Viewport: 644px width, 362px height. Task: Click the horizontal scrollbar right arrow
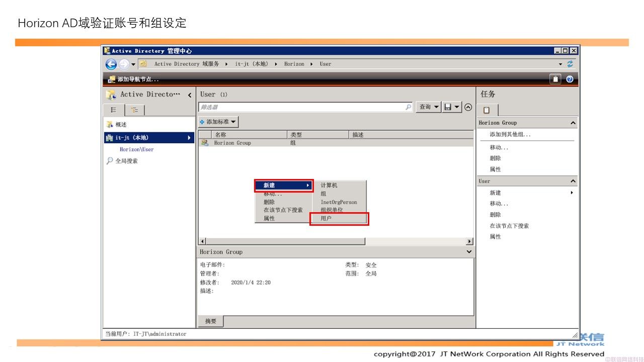(x=469, y=241)
